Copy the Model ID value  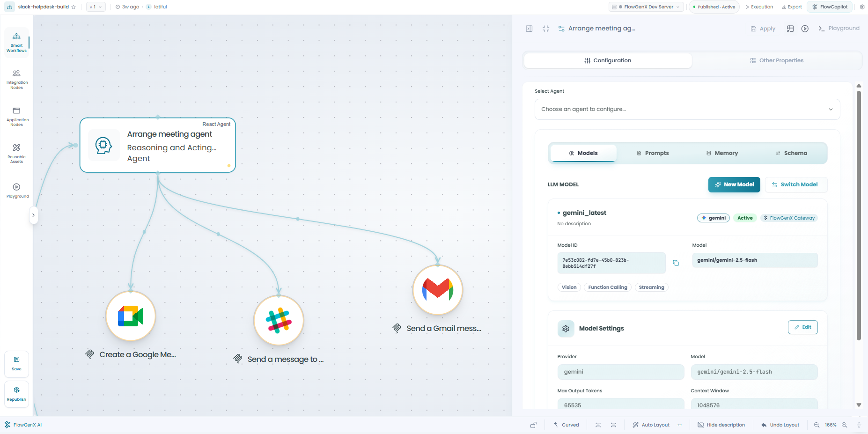(676, 263)
